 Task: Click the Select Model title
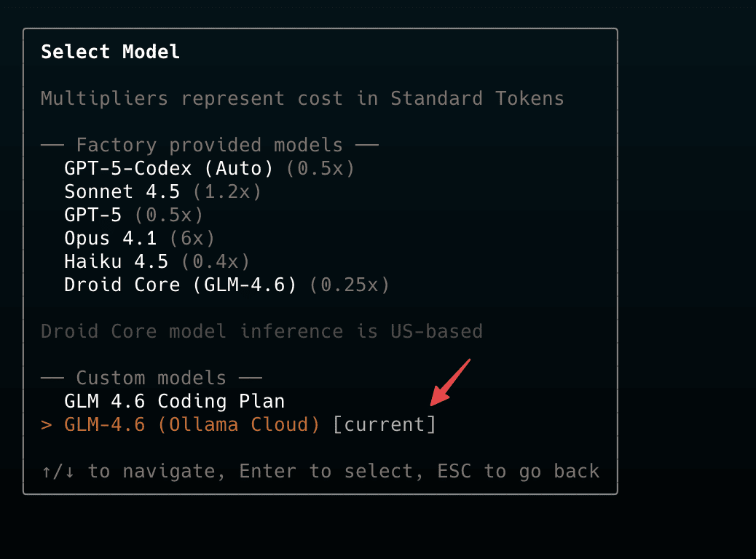pyautogui.click(x=110, y=52)
